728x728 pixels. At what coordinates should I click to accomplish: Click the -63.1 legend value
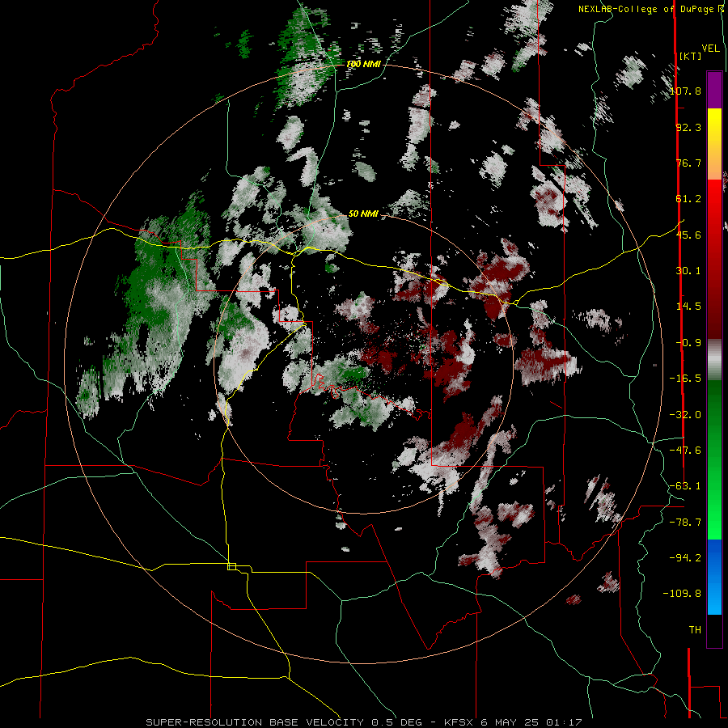point(686,486)
